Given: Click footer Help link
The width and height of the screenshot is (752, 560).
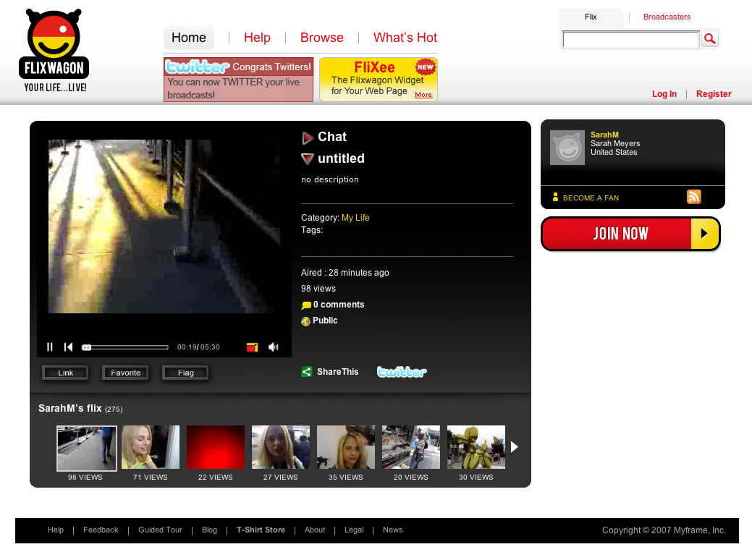Looking at the screenshot, I should click(x=56, y=530).
